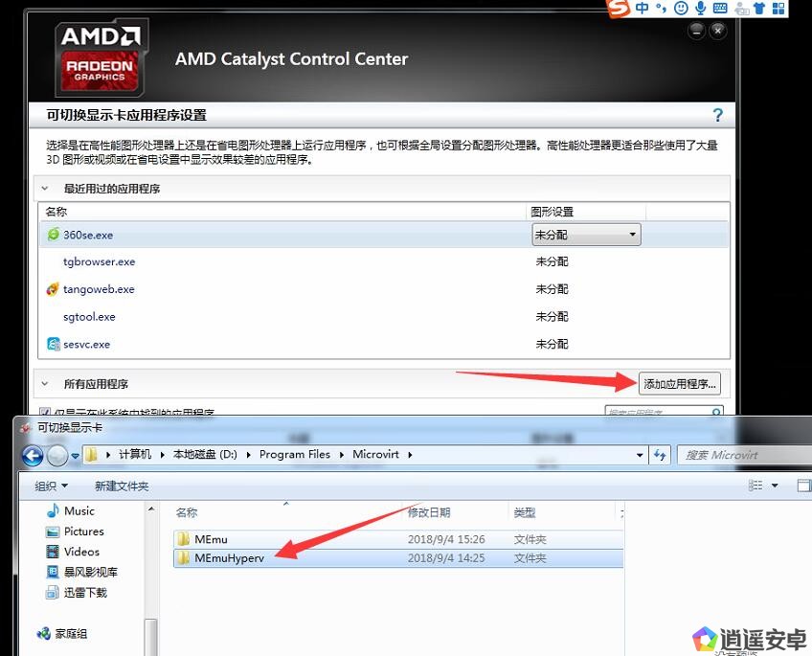The height and width of the screenshot is (656, 812).
Task: Click 新建文件夹 in the dialog toolbar
Action: point(122,486)
